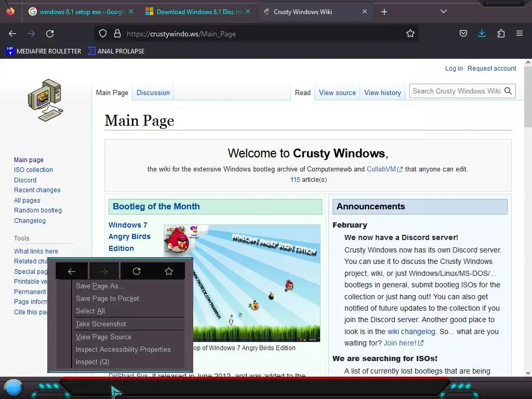The width and height of the screenshot is (532, 399).
Task: Click the 115 articles count link
Action: tap(295, 179)
